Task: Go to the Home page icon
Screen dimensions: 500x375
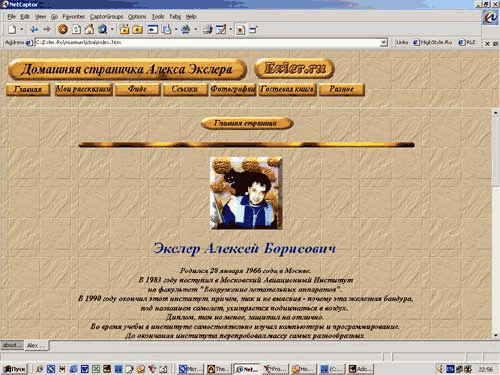Action: coord(89,29)
